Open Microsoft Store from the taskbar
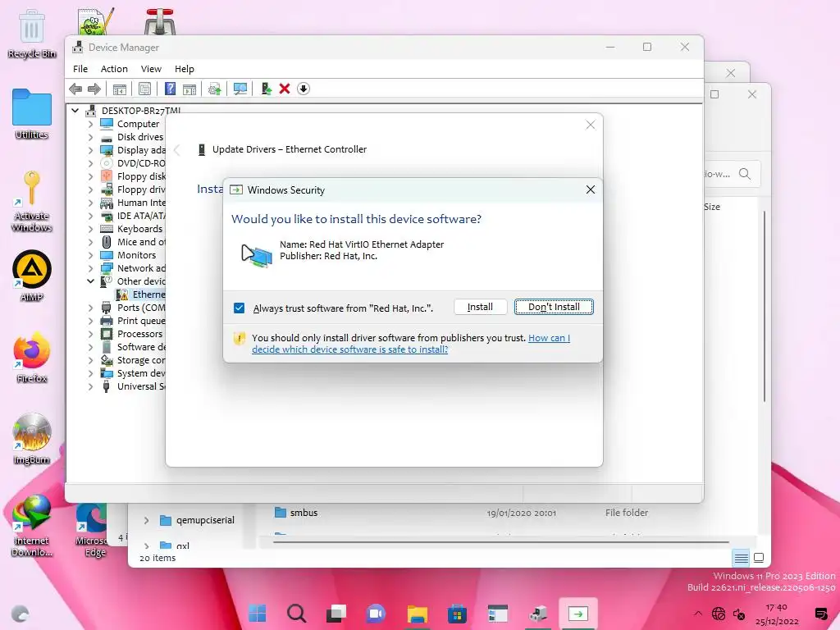The image size is (840, 630). click(457, 614)
